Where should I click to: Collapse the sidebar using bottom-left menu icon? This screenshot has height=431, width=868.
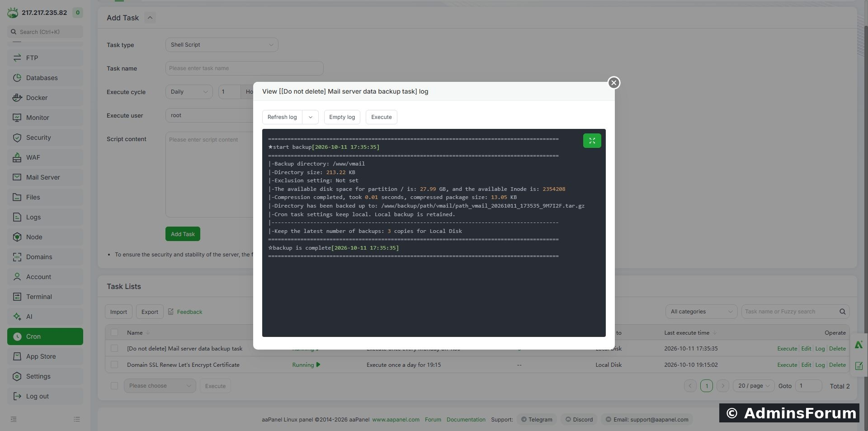tap(14, 419)
